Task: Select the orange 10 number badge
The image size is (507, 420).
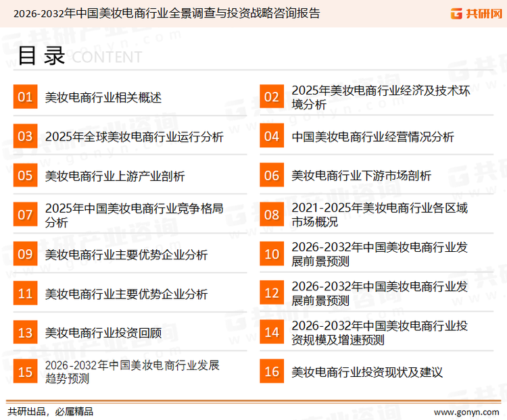Action: (x=271, y=254)
